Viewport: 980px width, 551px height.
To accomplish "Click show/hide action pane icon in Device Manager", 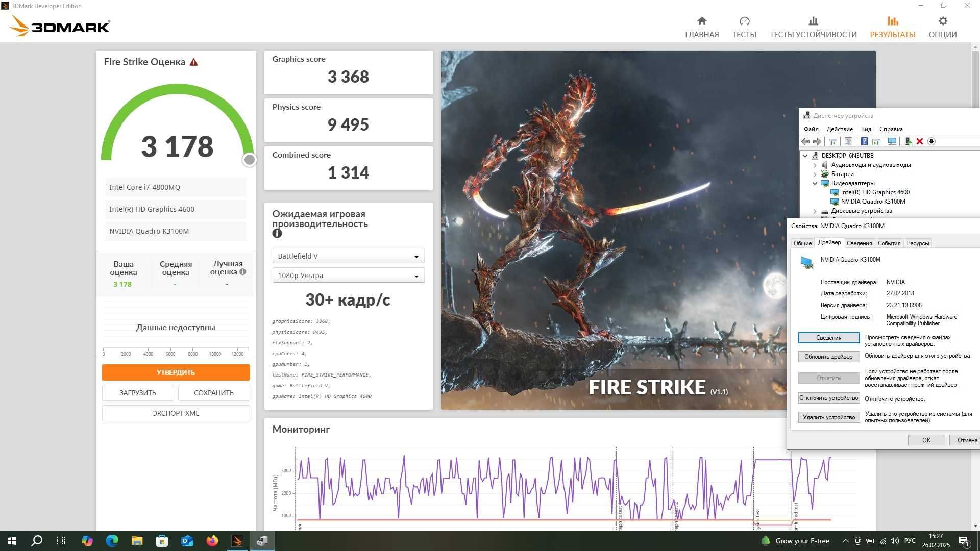I will (x=876, y=142).
